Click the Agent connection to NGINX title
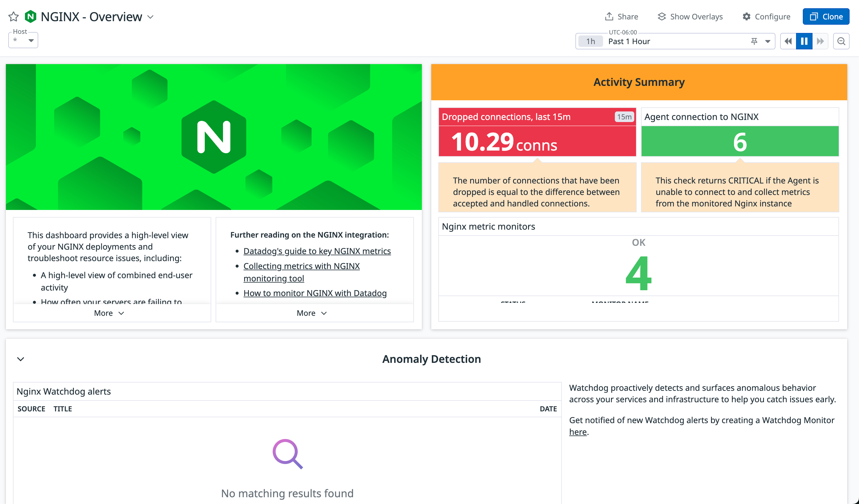 point(701,117)
